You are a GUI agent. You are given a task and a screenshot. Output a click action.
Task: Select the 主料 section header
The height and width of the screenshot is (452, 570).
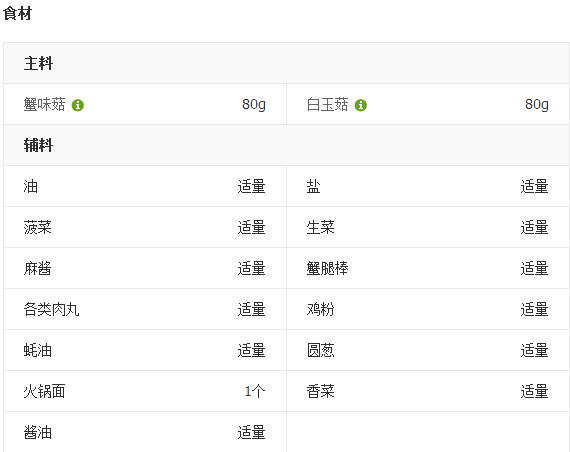pos(38,63)
